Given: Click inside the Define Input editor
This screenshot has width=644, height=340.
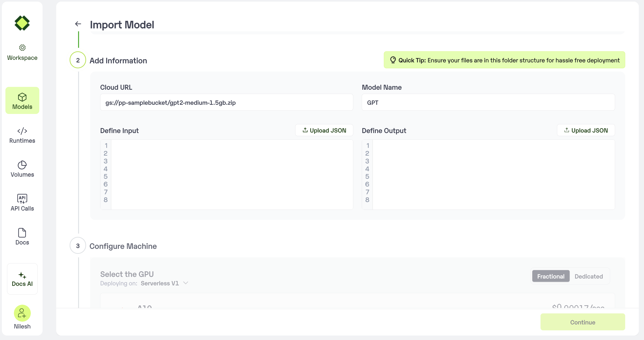Looking at the screenshot, I should click(231, 174).
